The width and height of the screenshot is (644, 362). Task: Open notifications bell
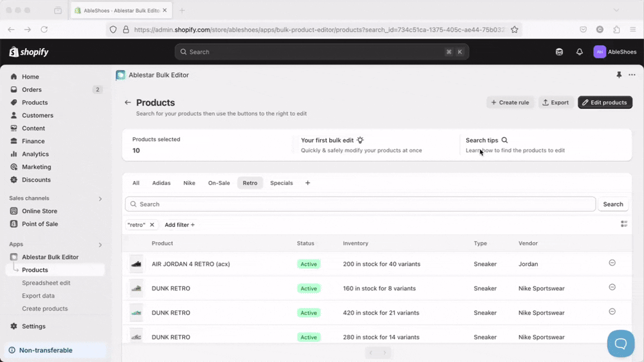(x=579, y=52)
